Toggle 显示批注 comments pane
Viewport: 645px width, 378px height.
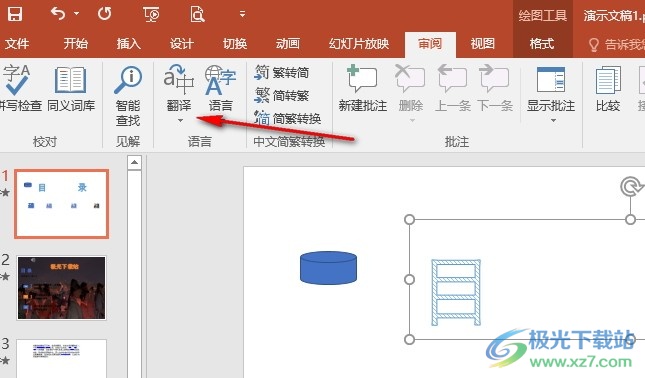coord(551,88)
